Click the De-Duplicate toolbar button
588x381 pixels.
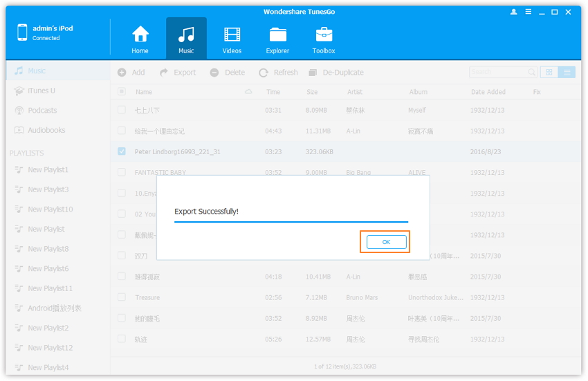[336, 73]
